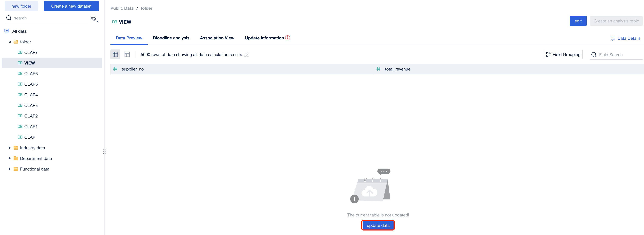Expand the Department data folder

[x=10, y=158]
